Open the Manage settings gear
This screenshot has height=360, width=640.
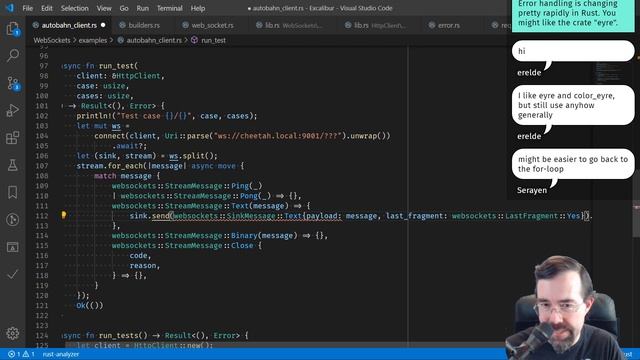point(13,333)
